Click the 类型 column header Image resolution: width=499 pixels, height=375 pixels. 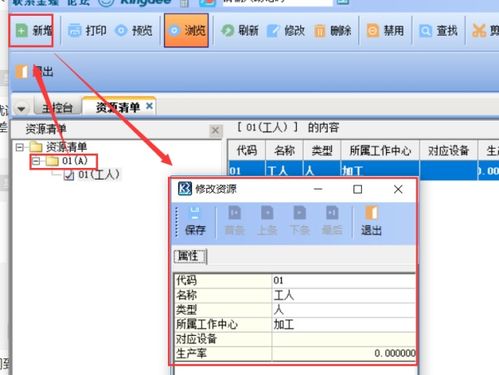coord(322,151)
